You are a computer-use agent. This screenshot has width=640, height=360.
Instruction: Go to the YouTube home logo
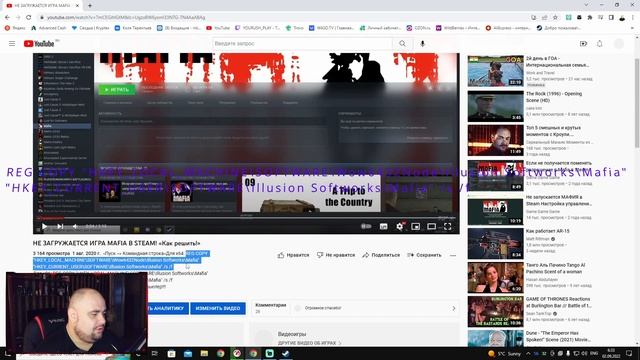point(39,44)
